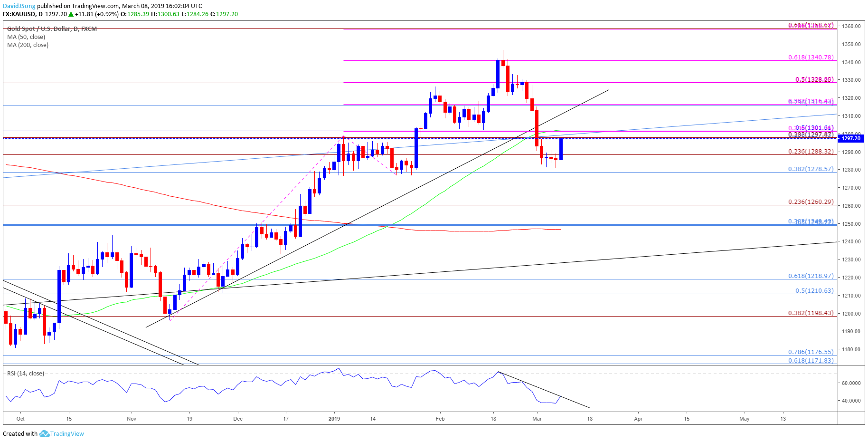The width and height of the screenshot is (868, 442).
Task: Click Fibonacci label 0.382(1198.43)
Action: pyautogui.click(x=811, y=313)
